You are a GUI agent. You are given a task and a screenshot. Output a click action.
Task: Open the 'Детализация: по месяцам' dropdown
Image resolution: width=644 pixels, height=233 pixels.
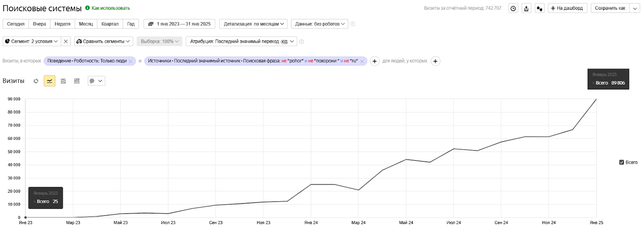pos(254,24)
